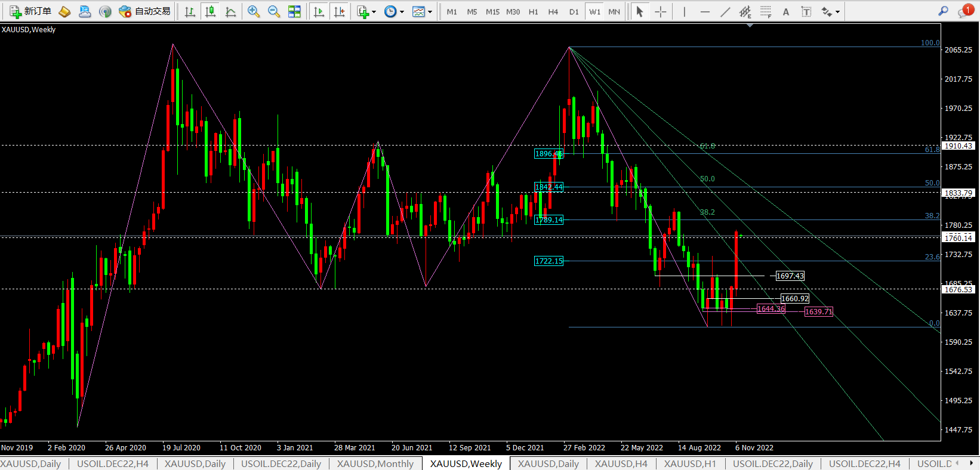Expand the templates dropdown arrow
Viewport: 980px width, 470px height.
click(430, 12)
